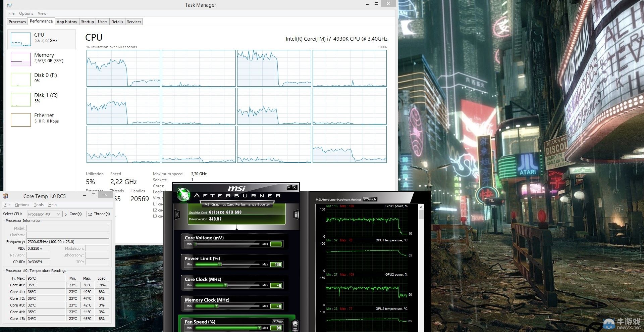Click the Core Voltage value box

click(x=276, y=244)
